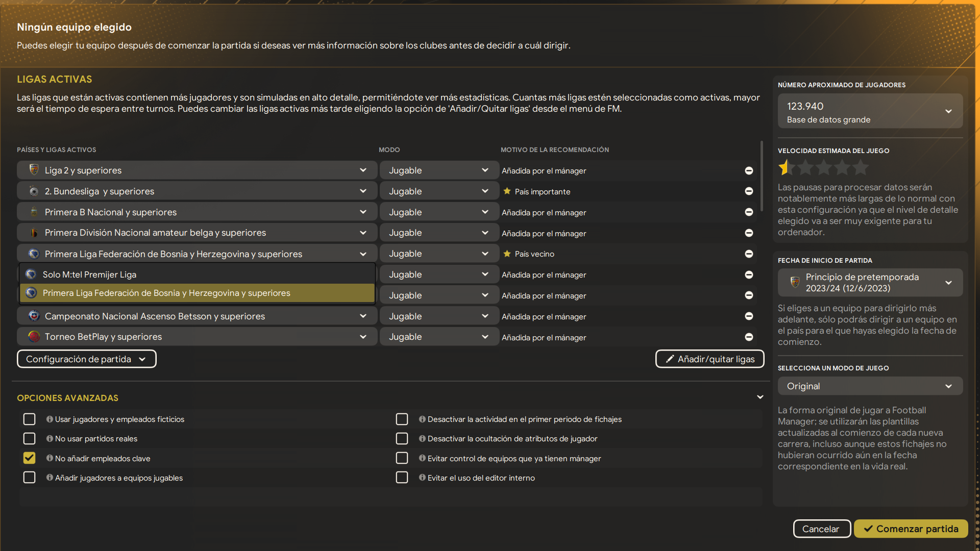Enable Añadir jugadores a equipos jugables
The image size is (980, 551).
[x=30, y=478]
